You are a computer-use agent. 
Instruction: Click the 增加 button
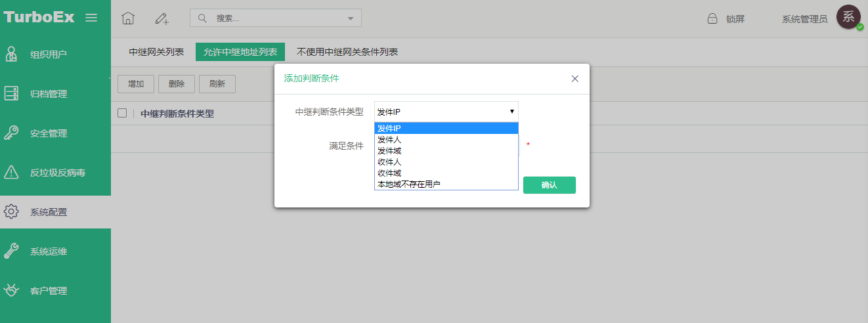click(x=136, y=84)
